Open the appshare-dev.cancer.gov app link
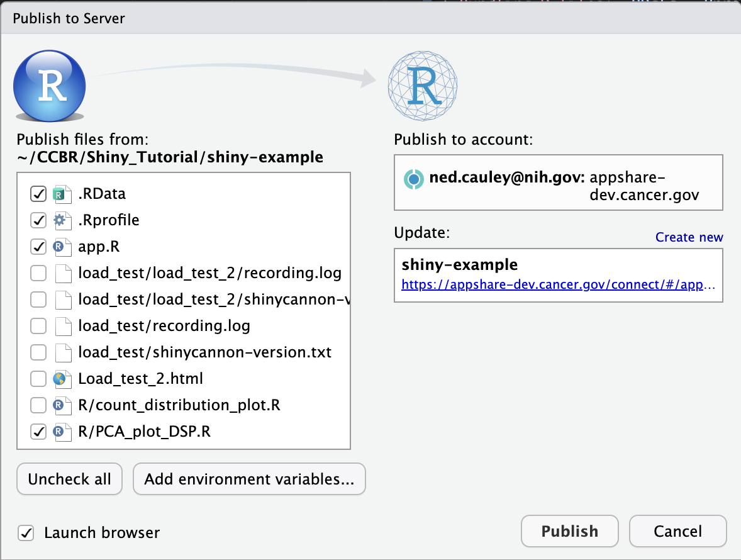The width and height of the screenshot is (741, 560). pyautogui.click(x=558, y=284)
